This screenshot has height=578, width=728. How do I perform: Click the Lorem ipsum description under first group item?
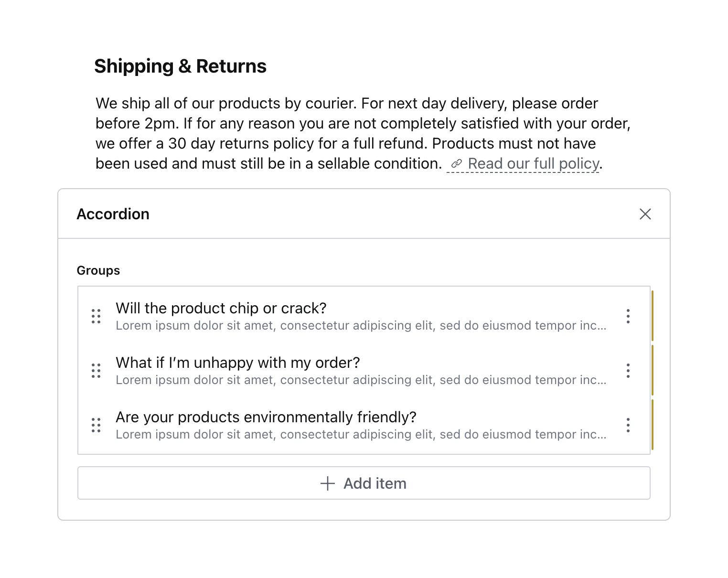[x=361, y=326]
